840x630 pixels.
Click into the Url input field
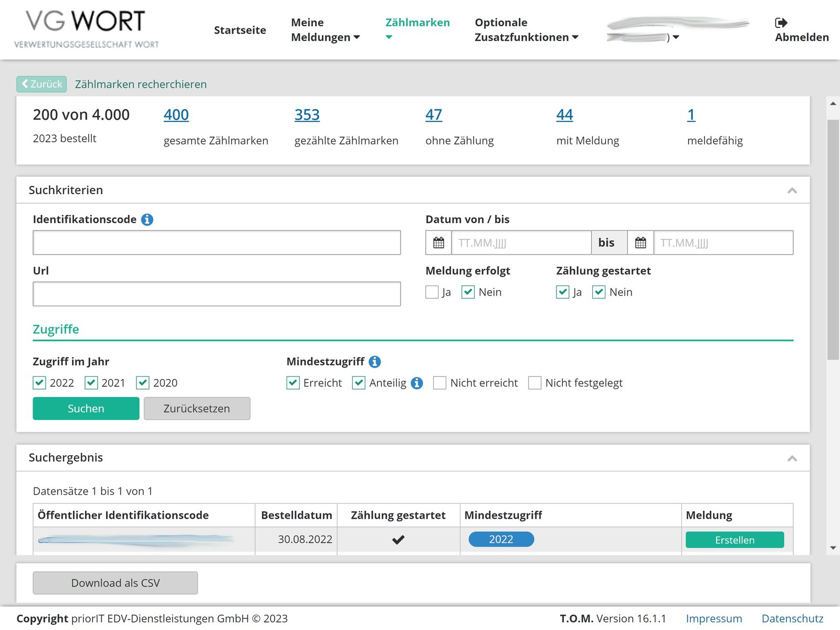point(216,294)
